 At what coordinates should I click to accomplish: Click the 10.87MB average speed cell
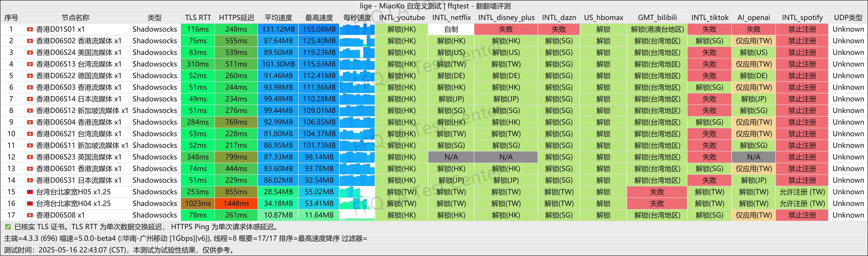278,215
